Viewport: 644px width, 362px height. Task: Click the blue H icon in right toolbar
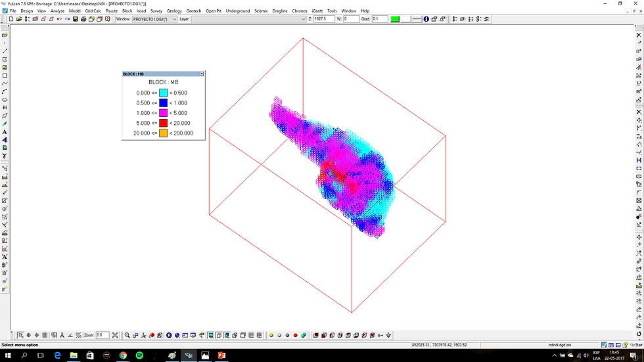[639, 160]
